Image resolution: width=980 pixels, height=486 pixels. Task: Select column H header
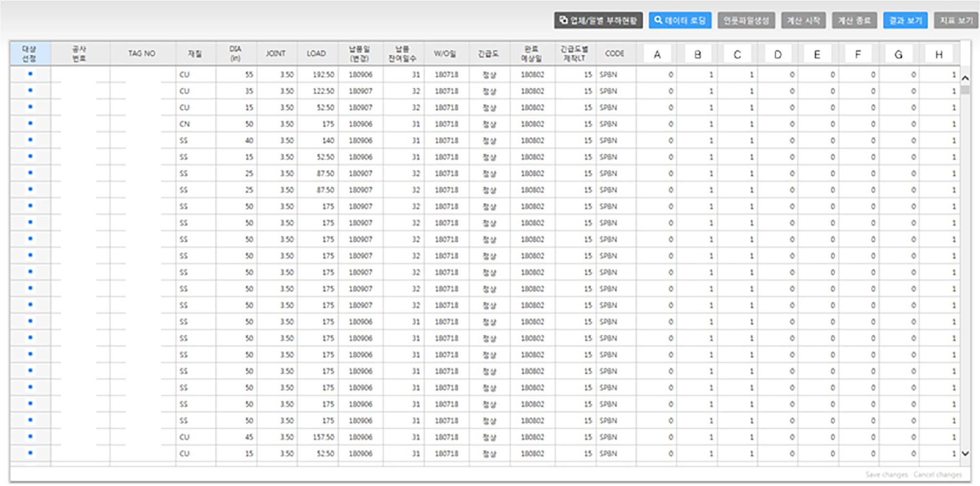(939, 54)
